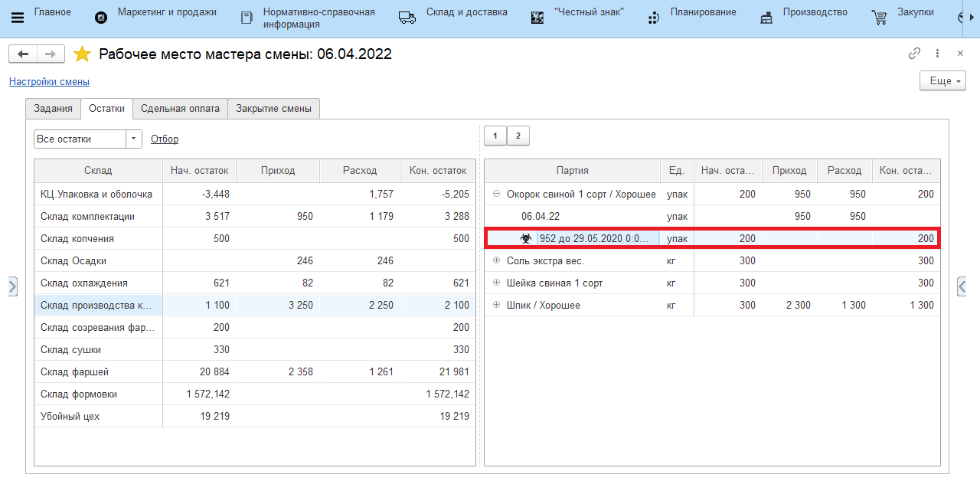
Task: Open the Настройки смены link
Action: pyautogui.click(x=49, y=82)
